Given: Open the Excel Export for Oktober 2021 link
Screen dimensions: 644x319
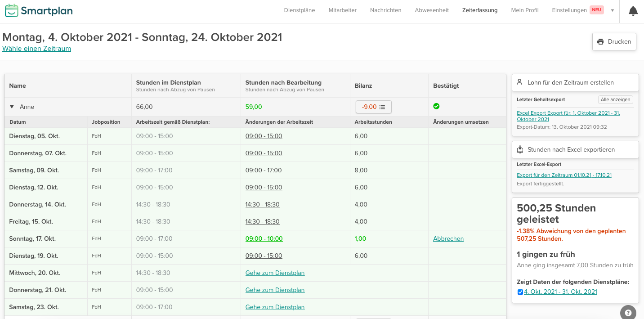Looking at the screenshot, I should point(568,116).
